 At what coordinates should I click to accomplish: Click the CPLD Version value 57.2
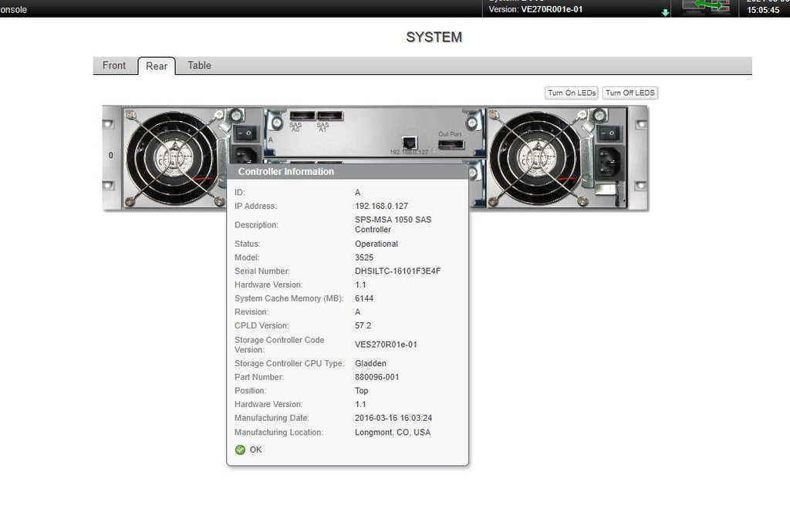click(x=363, y=325)
